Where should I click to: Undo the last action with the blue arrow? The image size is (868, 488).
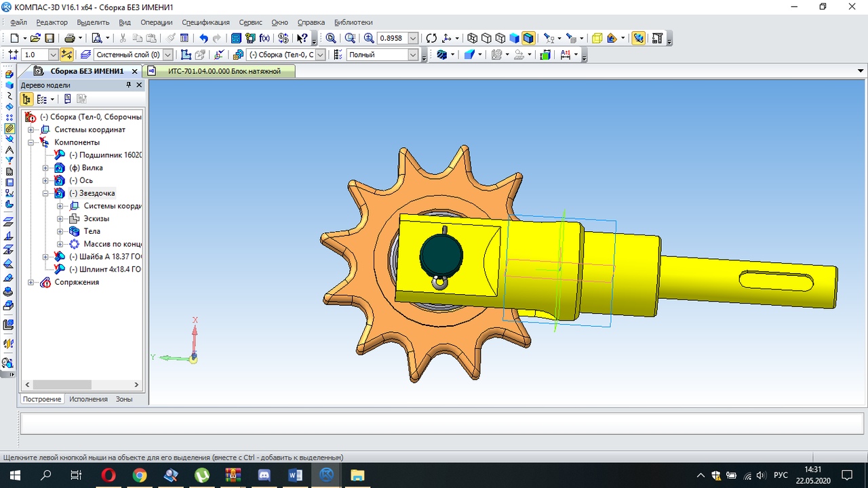[x=203, y=39]
